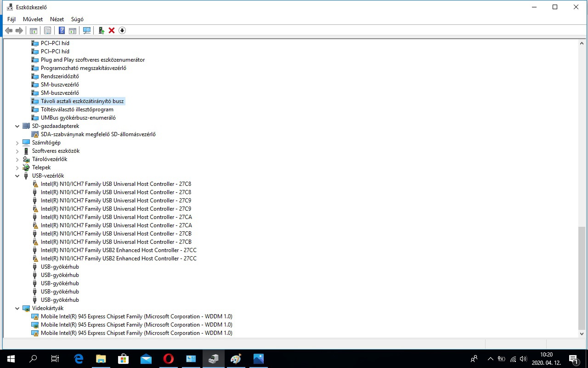Click the blue question mark Help icon
The height and width of the screenshot is (368, 588).
coord(62,30)
